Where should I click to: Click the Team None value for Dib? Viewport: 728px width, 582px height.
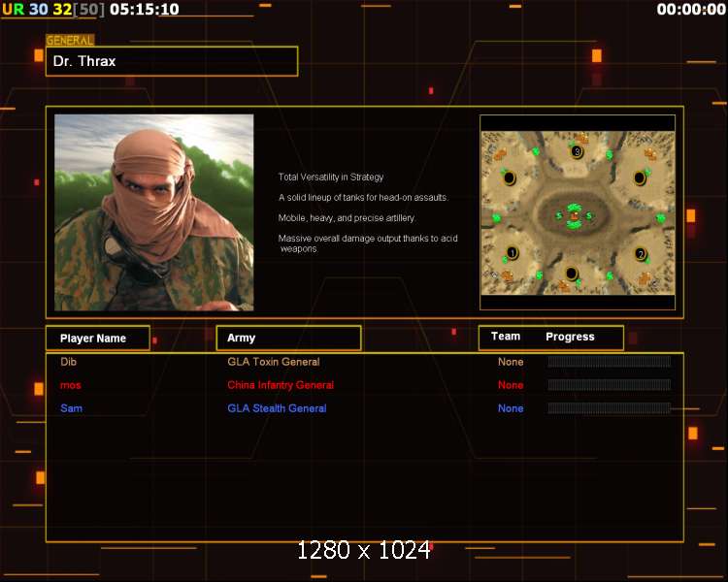[511, 362]
